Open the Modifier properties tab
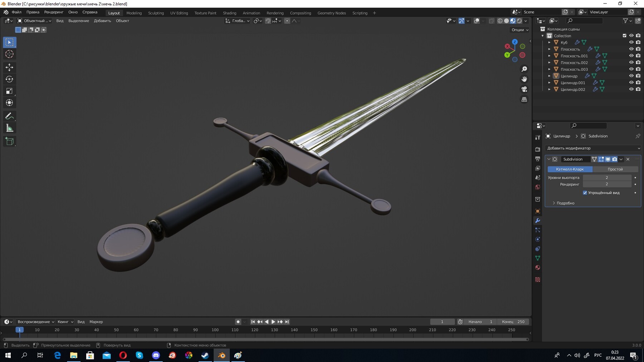This screenshot has width=644, height=362. tap(538, 221)
